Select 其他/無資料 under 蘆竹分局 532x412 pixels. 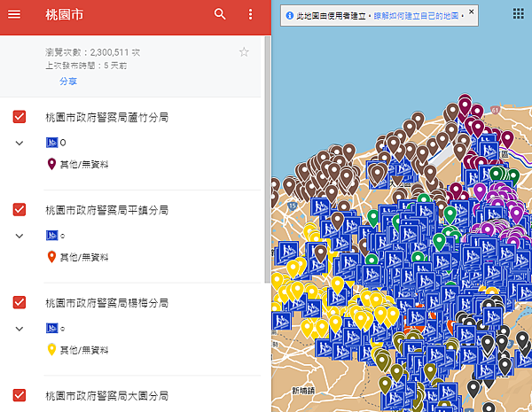pyautogui.click(x=84, y=165)
